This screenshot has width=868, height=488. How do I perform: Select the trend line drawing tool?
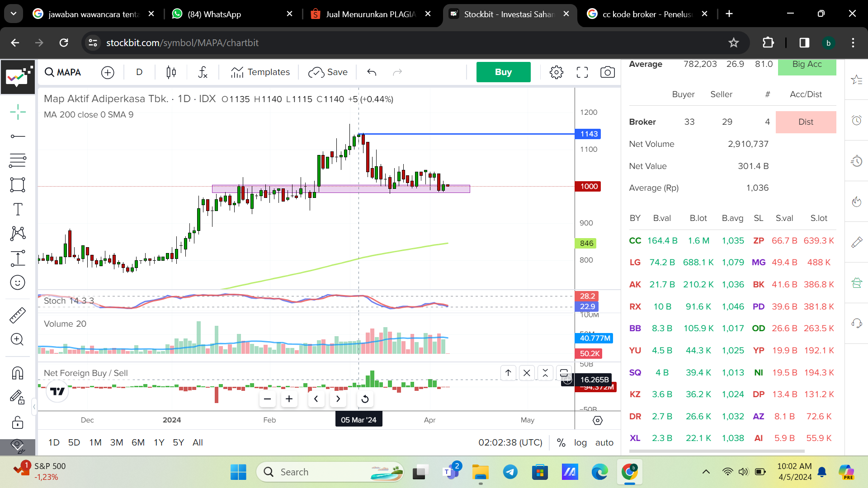point(18,136)
